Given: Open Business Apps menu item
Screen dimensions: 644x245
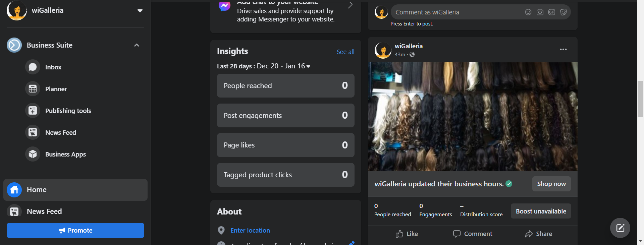Looking at the screenshot, I should coord(65,154).
